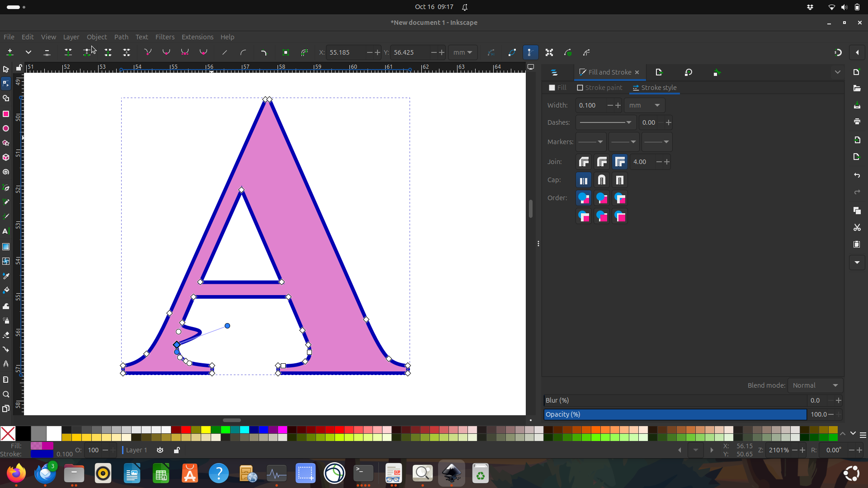Activate the Zoom tool
This screenshot has width=868, height=488.
click(x=6, y=394)
